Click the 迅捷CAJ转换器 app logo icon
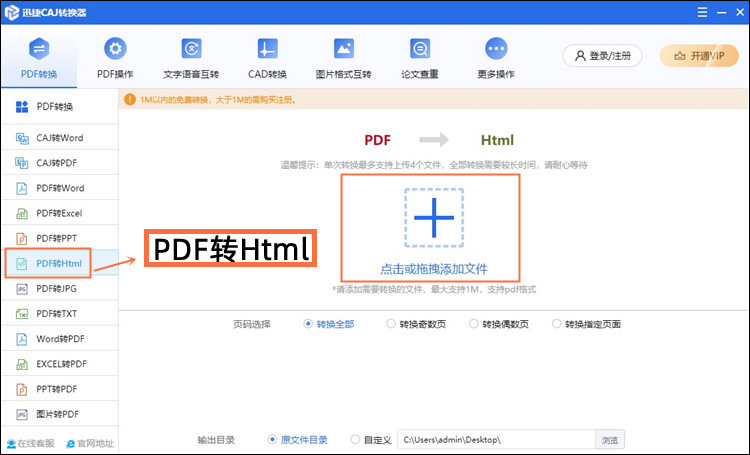Image resolution: width=750 pixels, height=455 pixels. click(11, 12)
